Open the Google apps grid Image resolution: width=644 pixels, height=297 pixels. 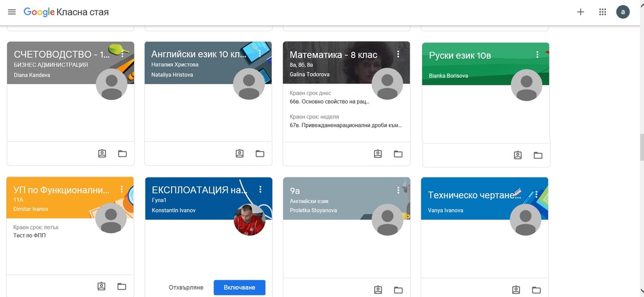click(602, 12)
